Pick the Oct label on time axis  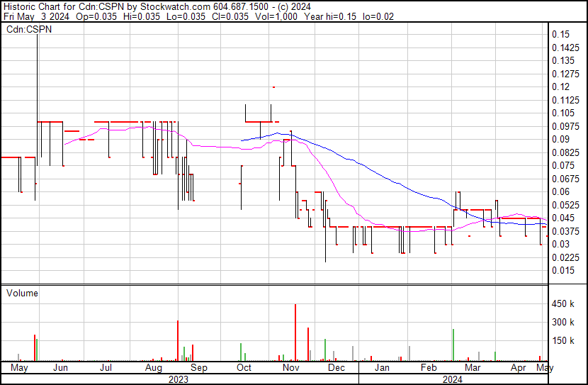coord(244,368)
